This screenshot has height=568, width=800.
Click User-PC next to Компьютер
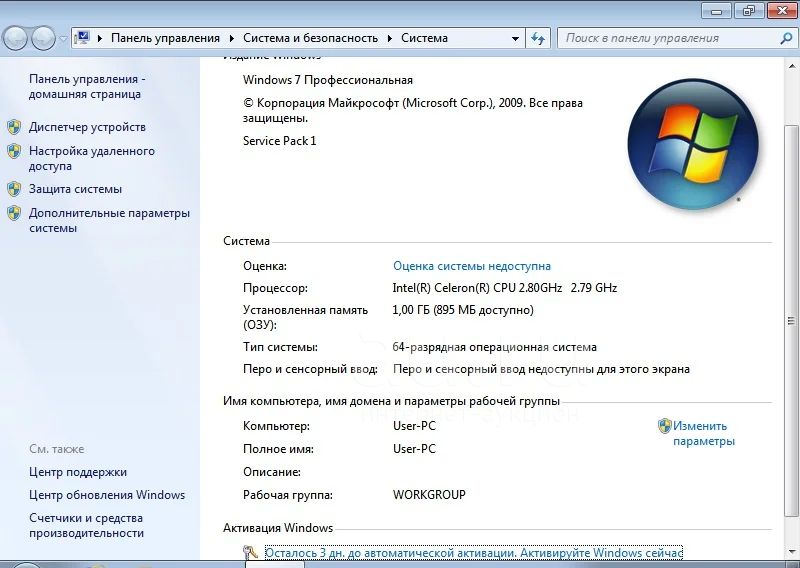(414, 426)
